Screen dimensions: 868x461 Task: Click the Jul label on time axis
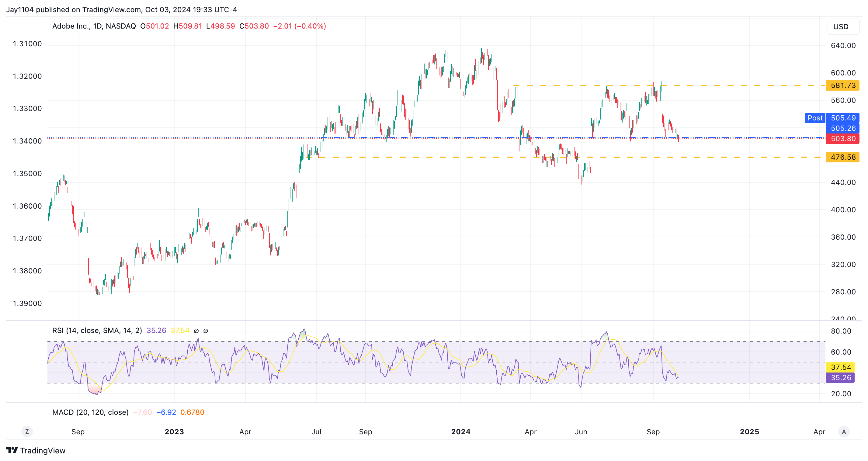pos(316,432)
